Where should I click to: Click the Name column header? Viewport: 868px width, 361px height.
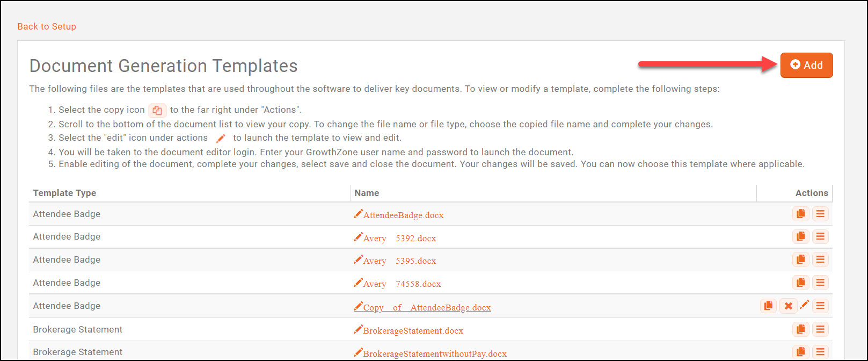(x=367, y=193)
